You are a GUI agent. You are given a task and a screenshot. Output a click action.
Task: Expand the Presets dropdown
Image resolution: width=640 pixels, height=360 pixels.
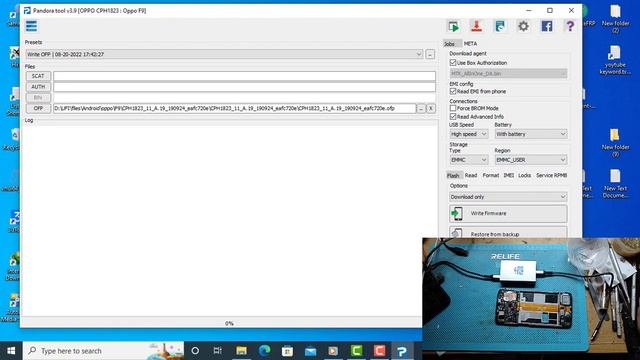coord(224,54)
